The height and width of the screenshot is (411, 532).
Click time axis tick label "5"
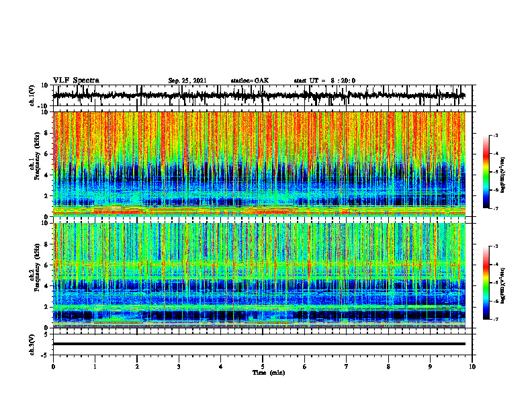[x=263, y=367]
